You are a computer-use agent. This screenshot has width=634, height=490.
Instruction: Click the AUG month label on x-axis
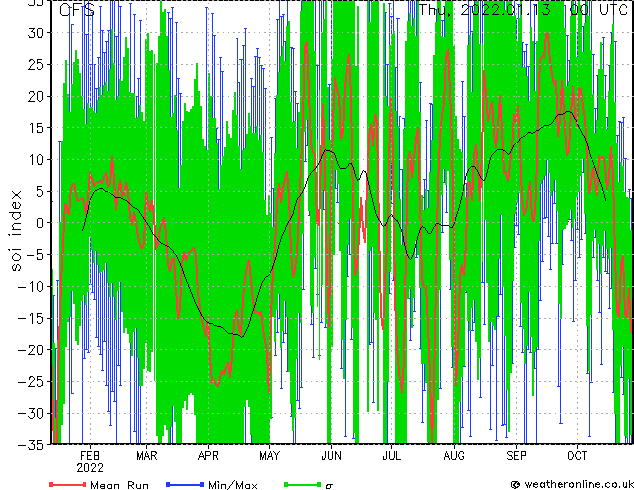pos(454,456)
